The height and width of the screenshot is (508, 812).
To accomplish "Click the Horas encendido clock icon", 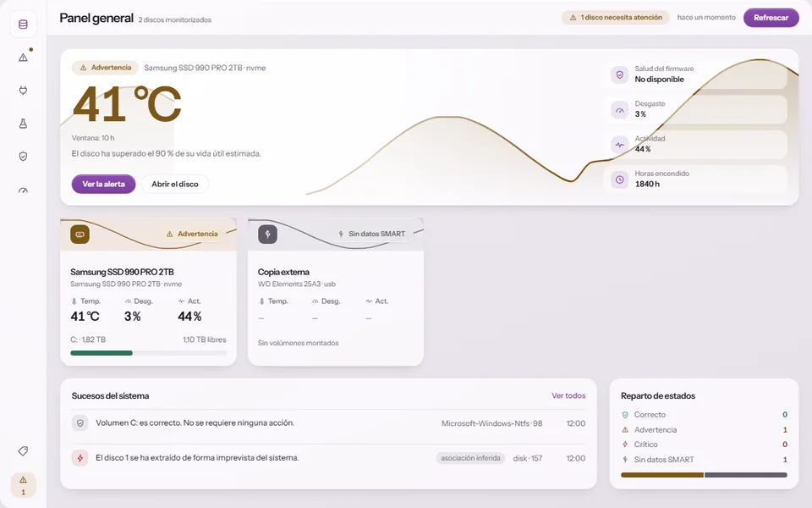I will click(619, 179).
